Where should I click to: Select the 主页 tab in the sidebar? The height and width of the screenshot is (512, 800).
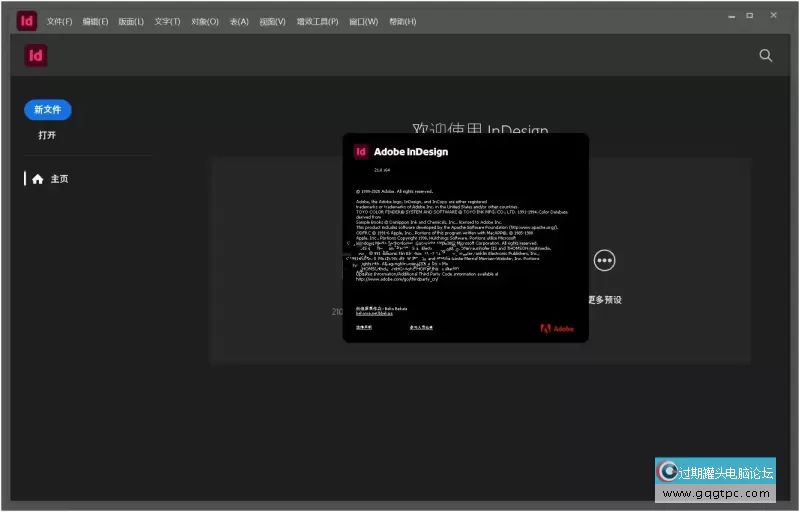tap(50, 179)
